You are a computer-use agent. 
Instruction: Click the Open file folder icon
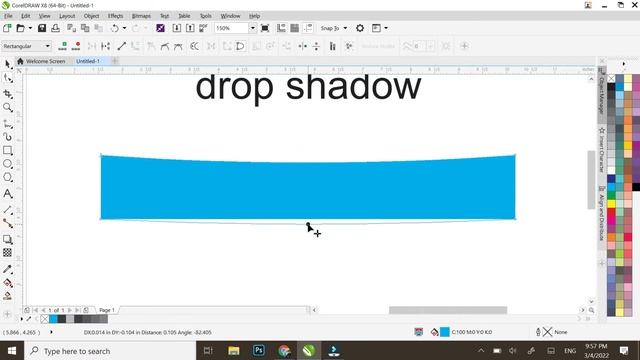[20, 28]
